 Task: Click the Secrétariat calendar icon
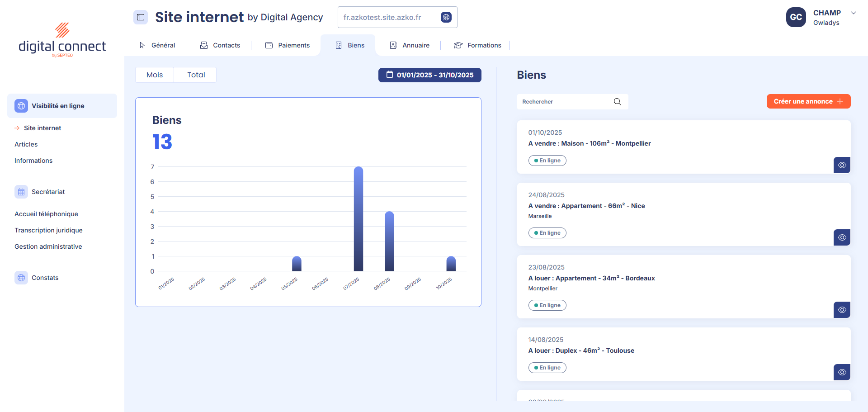(21, 192)
